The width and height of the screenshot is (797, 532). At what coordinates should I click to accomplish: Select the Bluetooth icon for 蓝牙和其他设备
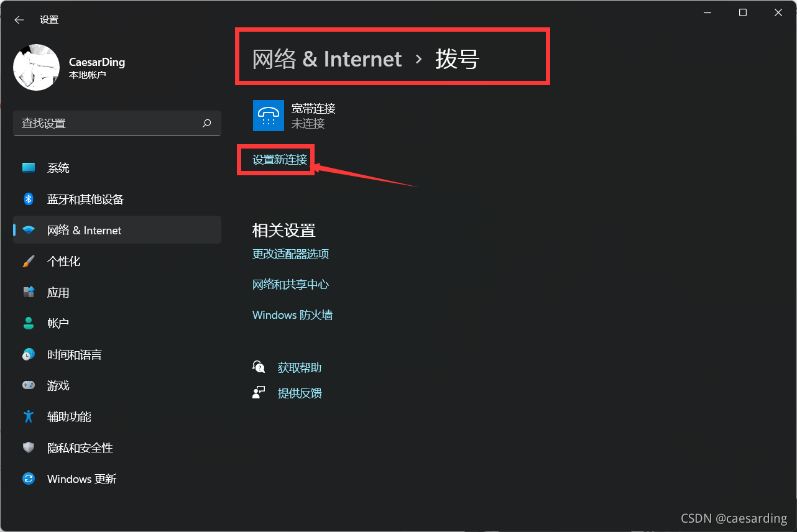(x=29, y=199)
